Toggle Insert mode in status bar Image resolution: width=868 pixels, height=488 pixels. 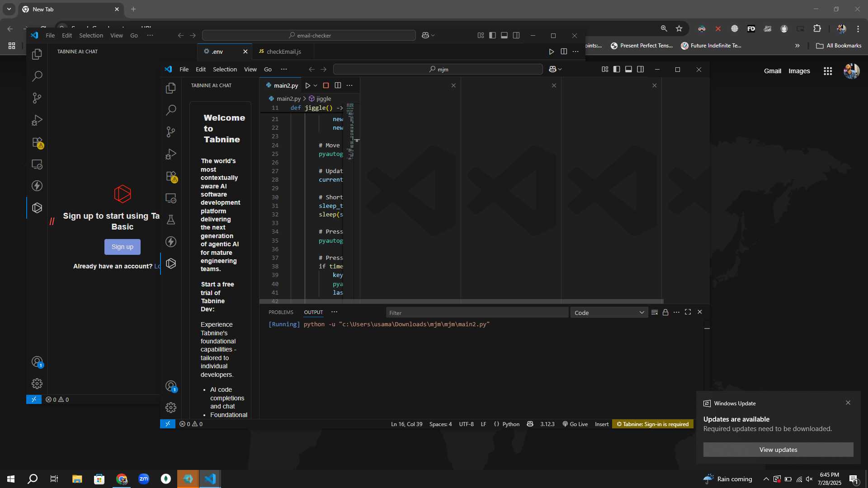click(x=602, y=424)
